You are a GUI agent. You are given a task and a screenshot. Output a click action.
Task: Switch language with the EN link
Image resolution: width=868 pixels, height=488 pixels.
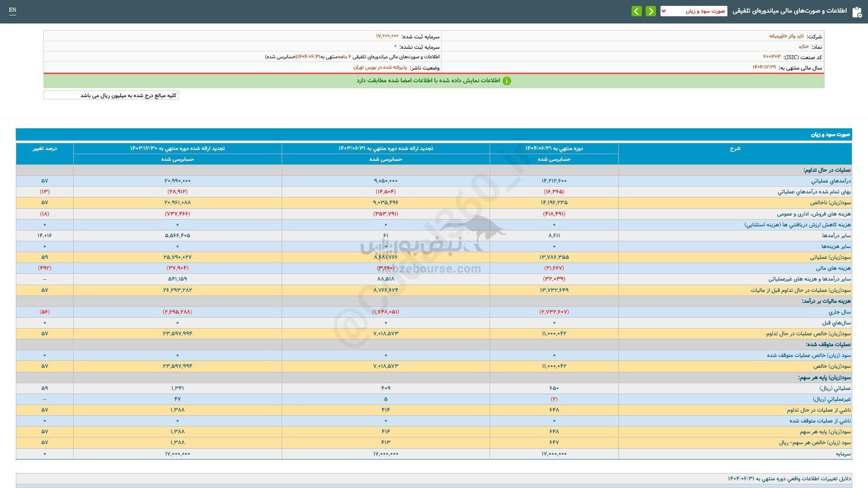[x=13, y=10]
